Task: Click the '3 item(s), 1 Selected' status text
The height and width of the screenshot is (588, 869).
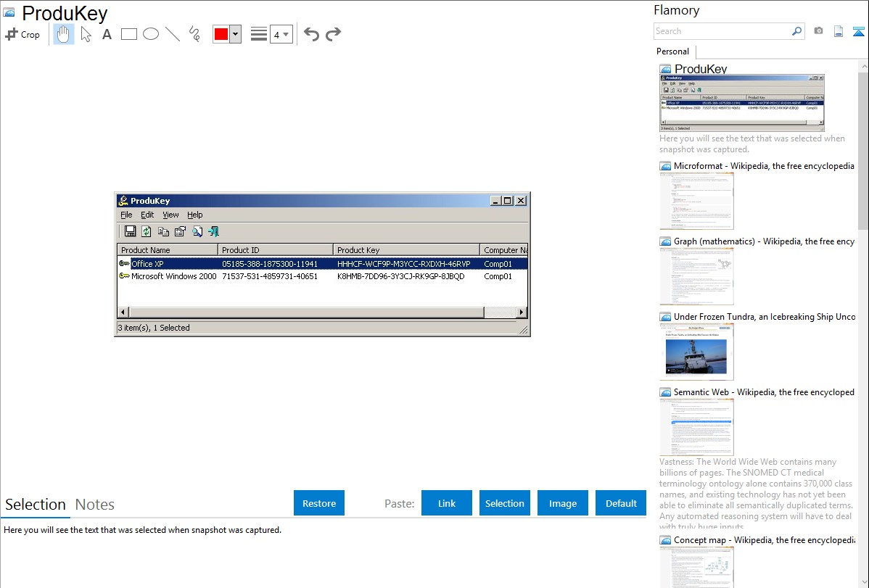Action: [154, 328]
